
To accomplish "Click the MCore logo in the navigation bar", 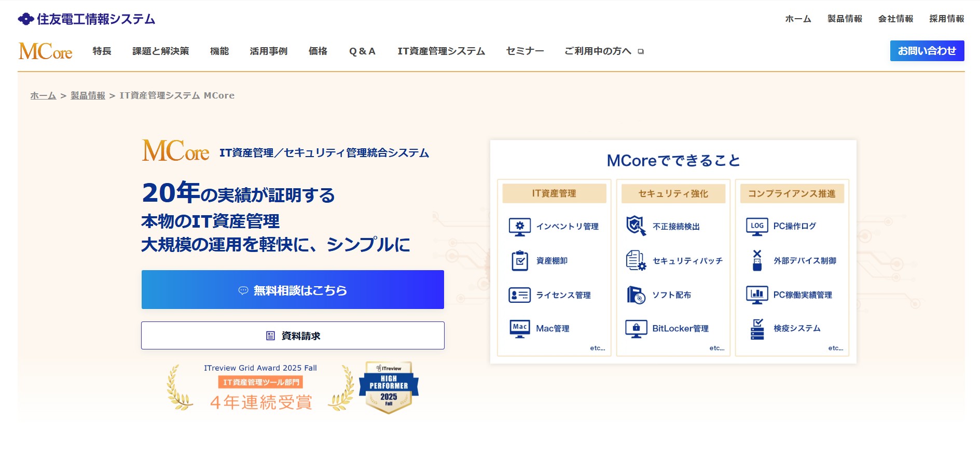I will click(x=46, y=51).
